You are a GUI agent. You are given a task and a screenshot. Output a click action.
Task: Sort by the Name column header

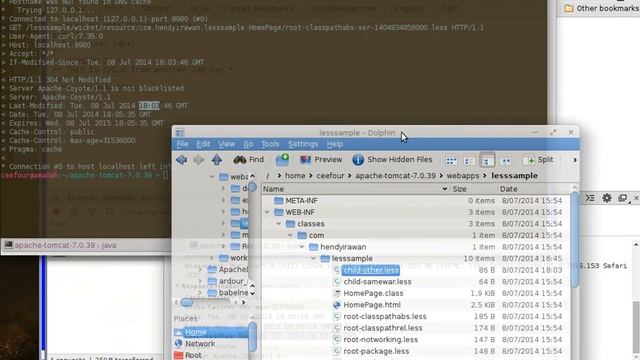coord(355,189)
